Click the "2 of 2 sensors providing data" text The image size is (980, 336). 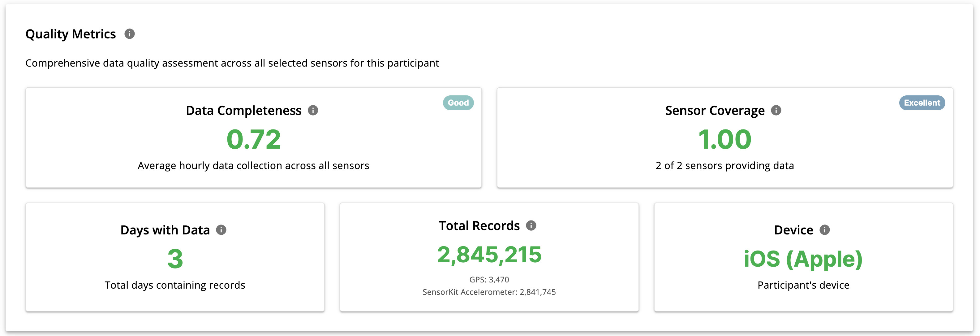[724, 166]
